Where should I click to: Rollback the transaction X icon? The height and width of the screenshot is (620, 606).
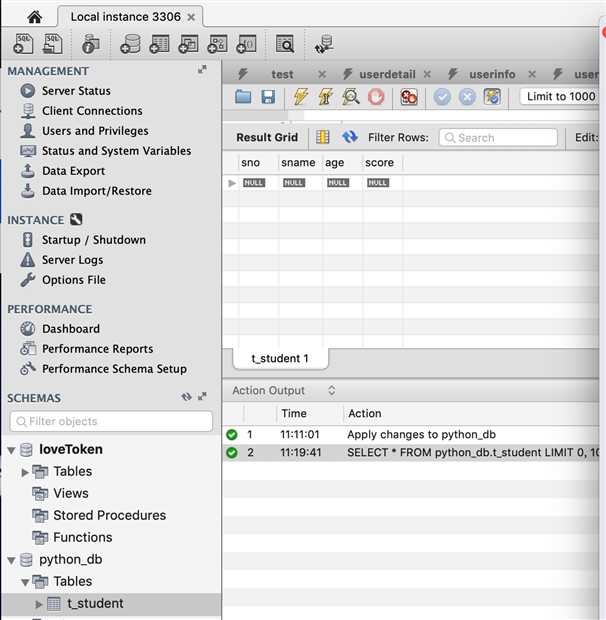click(467, 96)
